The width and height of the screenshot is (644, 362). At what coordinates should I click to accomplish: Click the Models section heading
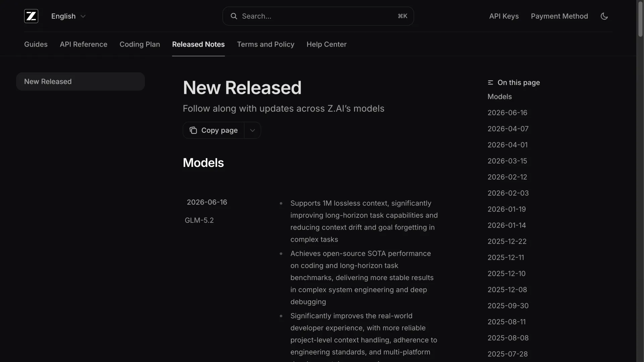click(x=203, y=163)
